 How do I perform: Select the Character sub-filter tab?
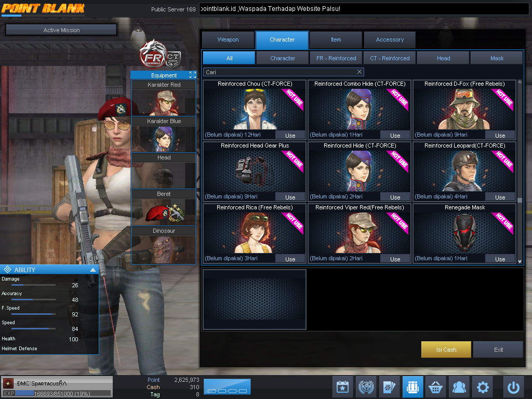pyautogui.click(x=283, y=58)
